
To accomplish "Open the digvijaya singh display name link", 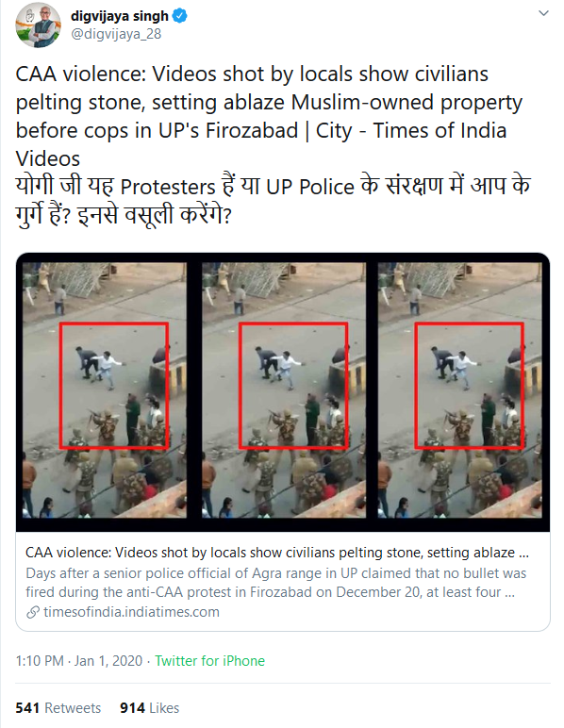I will coord(120,16).
